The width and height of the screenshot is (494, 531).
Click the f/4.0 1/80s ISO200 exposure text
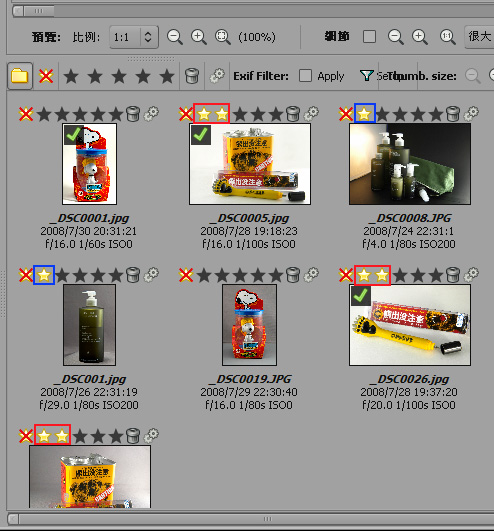pos(409,244)
